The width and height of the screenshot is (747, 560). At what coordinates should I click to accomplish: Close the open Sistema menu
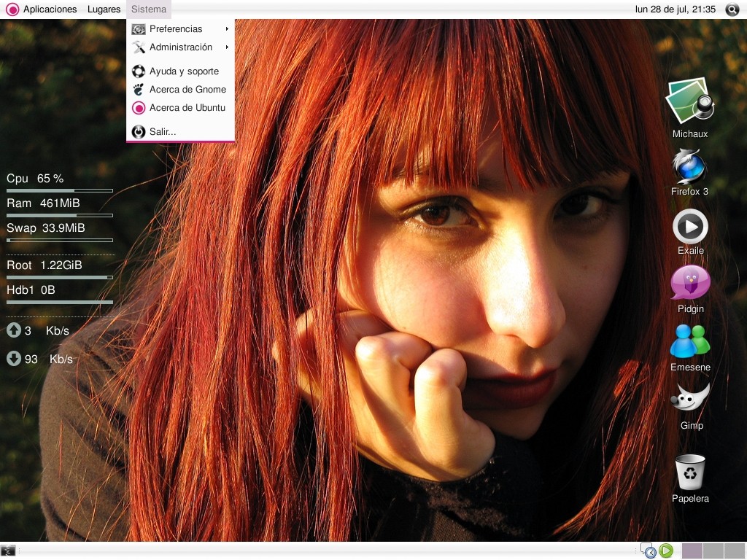(x=149, y=9)
